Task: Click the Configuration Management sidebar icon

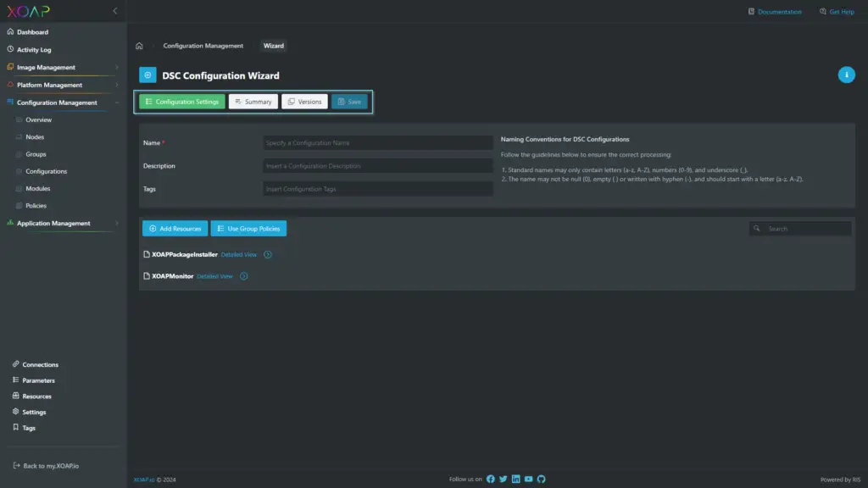Action: coord(10,103)
